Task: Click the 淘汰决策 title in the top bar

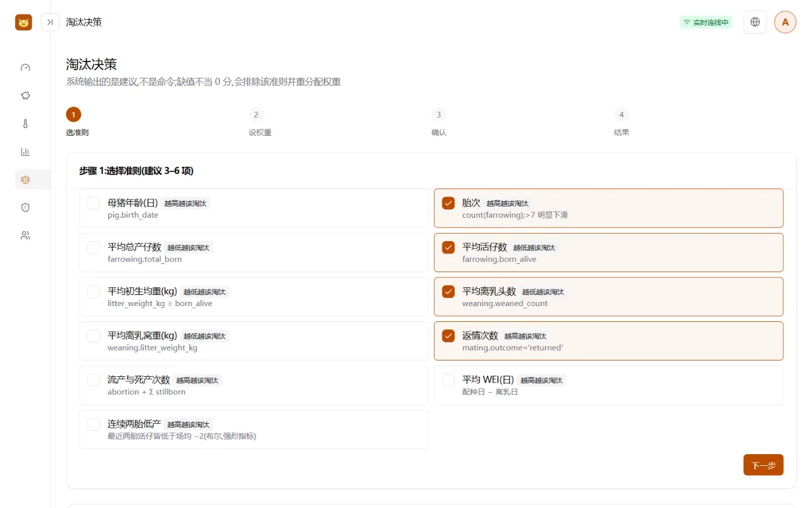Action: click(84, 22)
